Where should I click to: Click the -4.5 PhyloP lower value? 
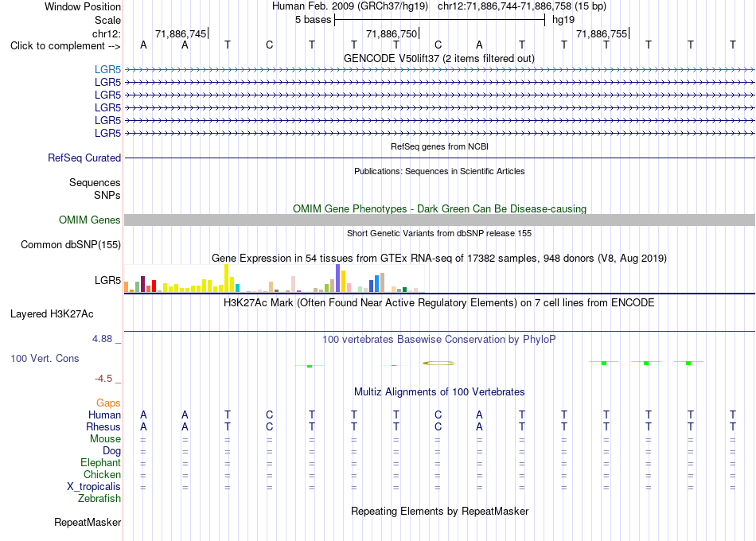(x=103, y=379)
